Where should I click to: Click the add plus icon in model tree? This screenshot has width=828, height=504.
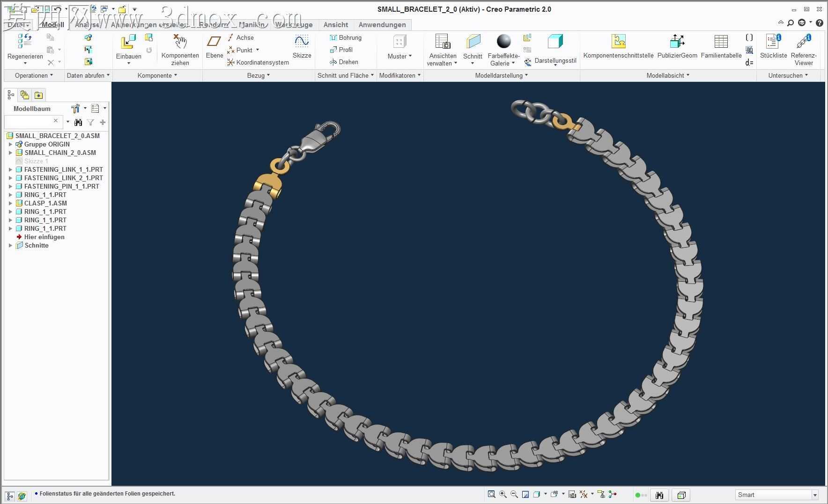tap(103, 122)
